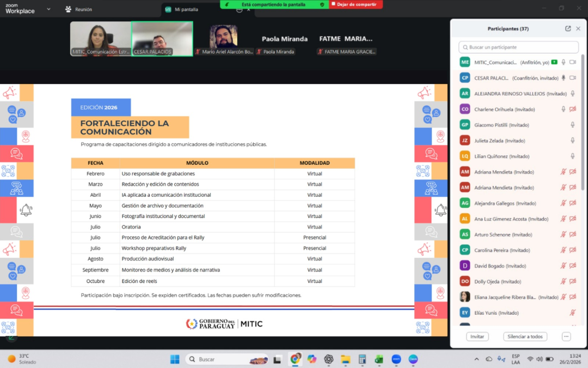Click CESAR PALACIOS's camera icon

[x=572, y=77]
